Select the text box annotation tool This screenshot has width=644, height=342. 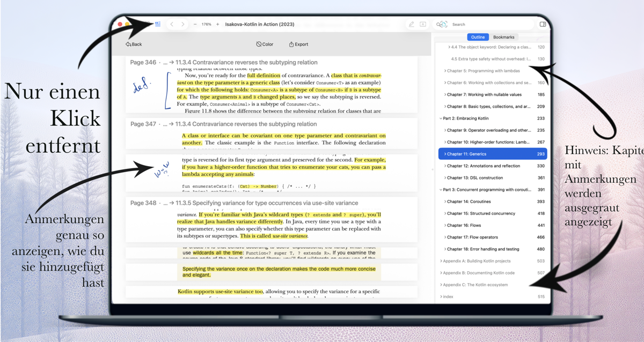[423, 24]
